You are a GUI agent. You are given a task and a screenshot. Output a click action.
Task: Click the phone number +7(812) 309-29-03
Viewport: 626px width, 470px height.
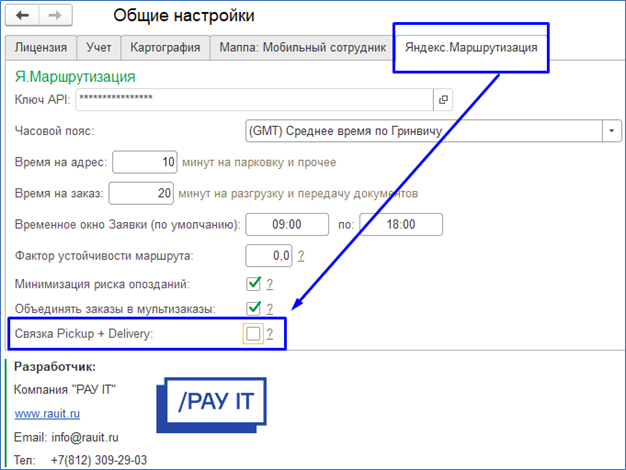click(99, 460)
